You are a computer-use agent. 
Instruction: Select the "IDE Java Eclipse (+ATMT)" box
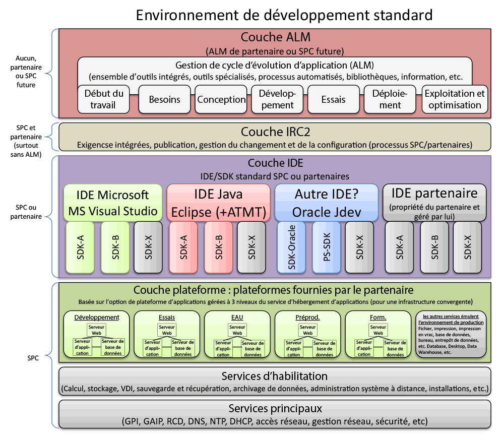pyautogui.click(x=218, y=203)
